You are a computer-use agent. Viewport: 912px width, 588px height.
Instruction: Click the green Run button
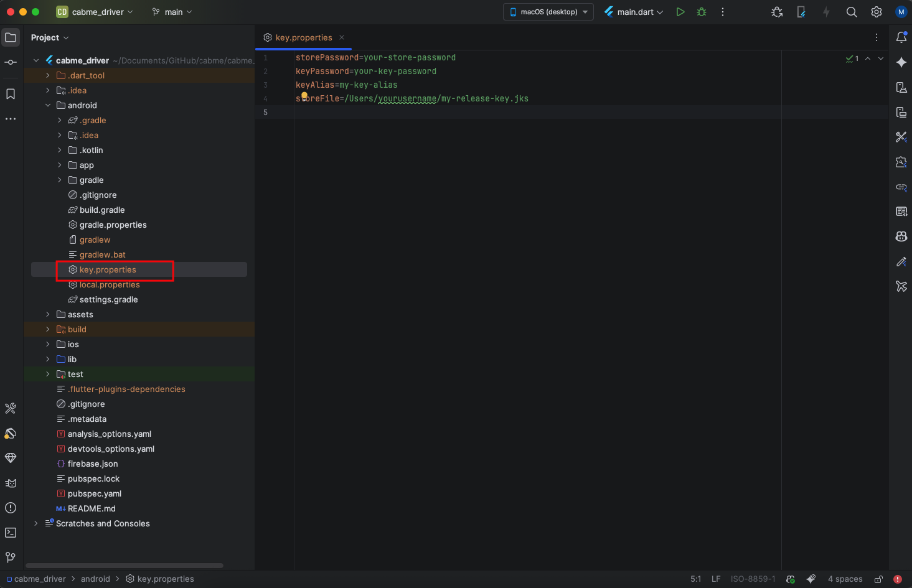pos(680,12)
